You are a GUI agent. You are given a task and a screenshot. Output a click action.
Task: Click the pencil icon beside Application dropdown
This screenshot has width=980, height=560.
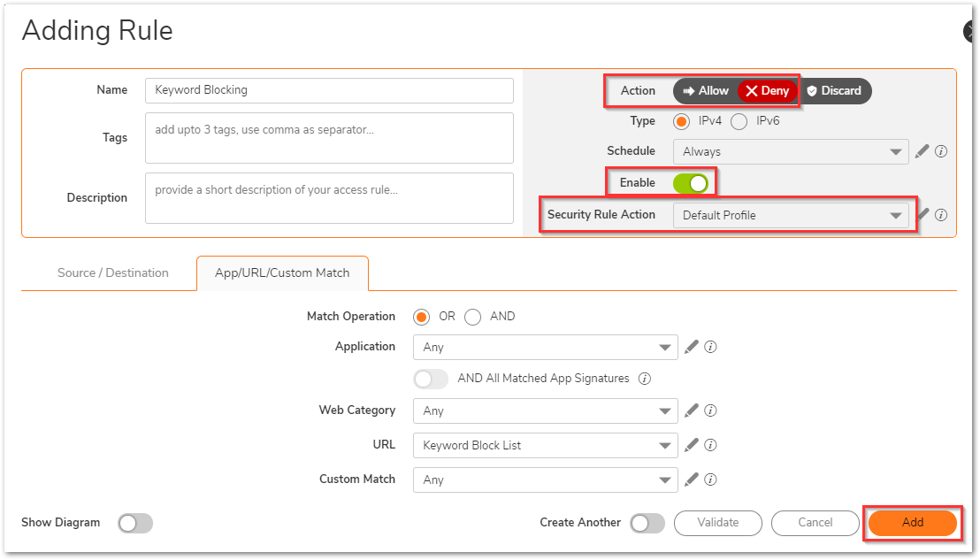tap(692, 347)
